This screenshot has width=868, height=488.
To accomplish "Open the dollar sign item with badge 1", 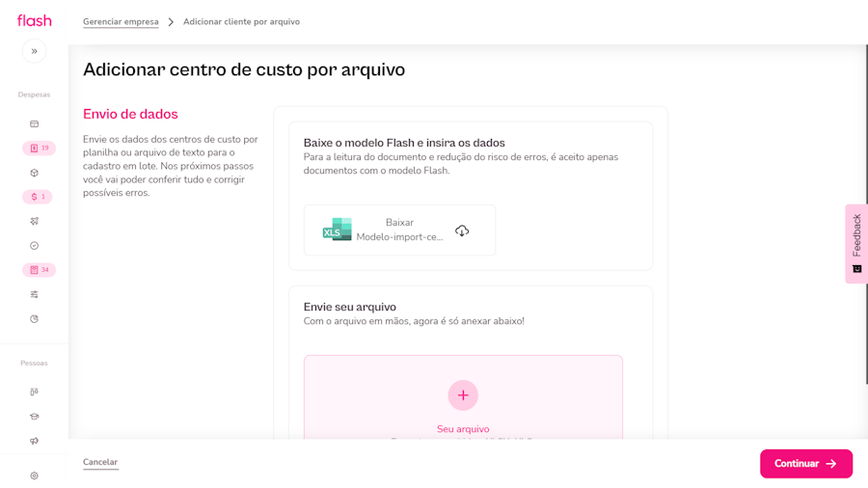I will (x=37, y=197).
